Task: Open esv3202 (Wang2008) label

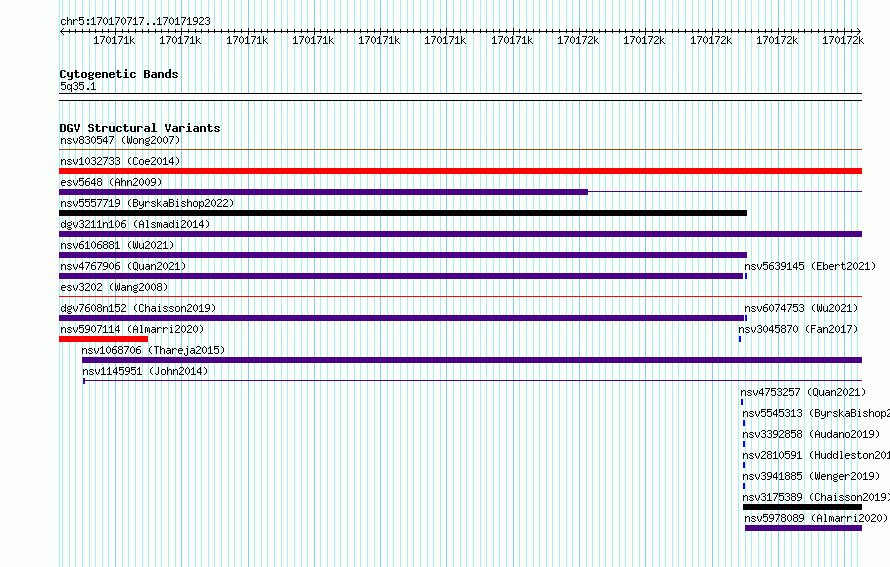Action: click(x=114, y=287)
